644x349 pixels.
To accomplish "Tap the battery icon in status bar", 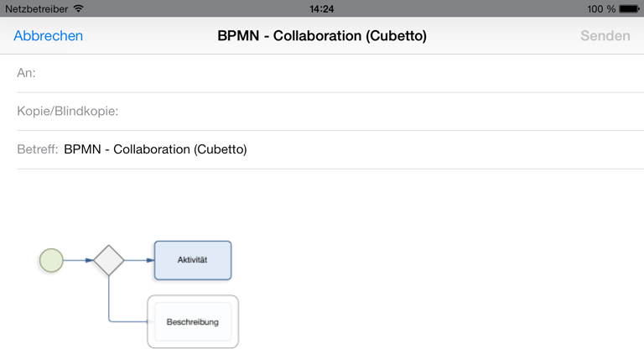I will tap(629, 8).
